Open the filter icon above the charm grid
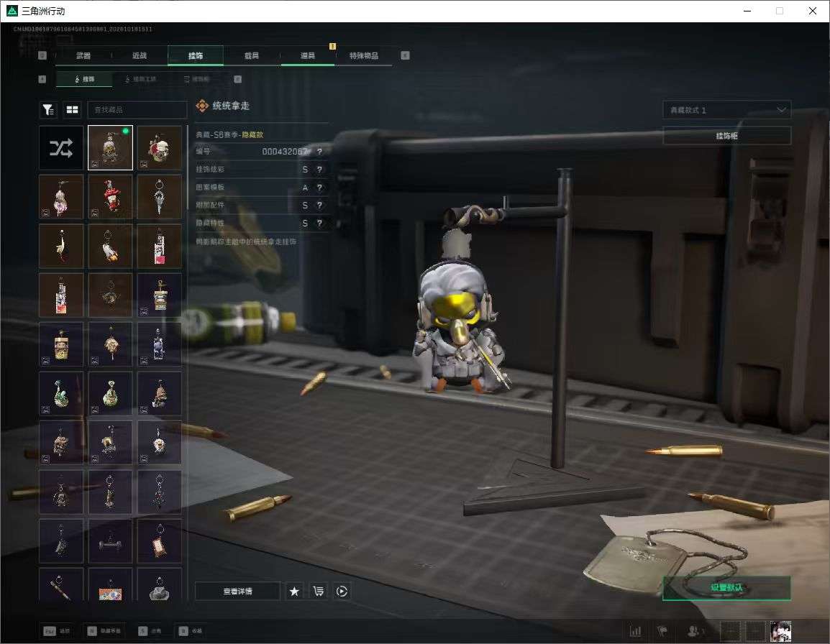 pyautogui.click(x=49, y=109)
